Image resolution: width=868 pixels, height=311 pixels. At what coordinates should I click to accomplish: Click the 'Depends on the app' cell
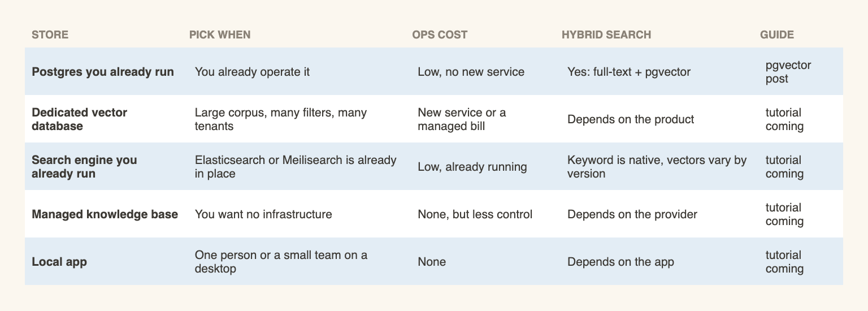(620, 262)
